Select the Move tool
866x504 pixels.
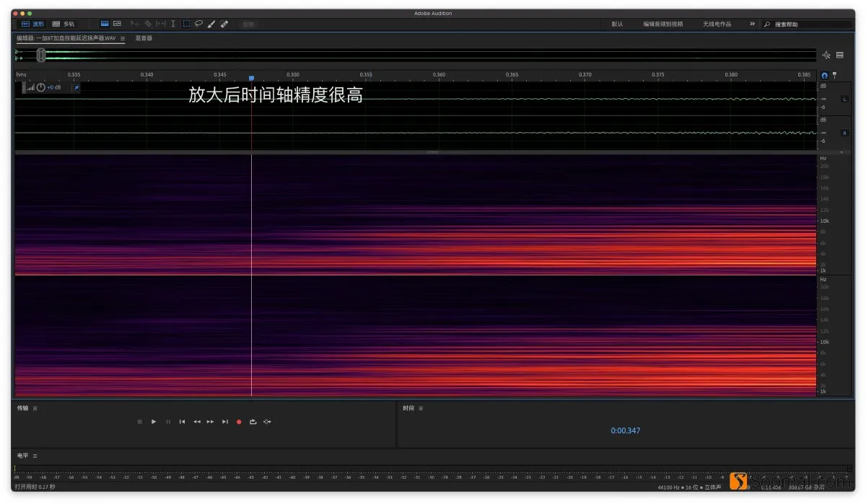click(135, 24)
